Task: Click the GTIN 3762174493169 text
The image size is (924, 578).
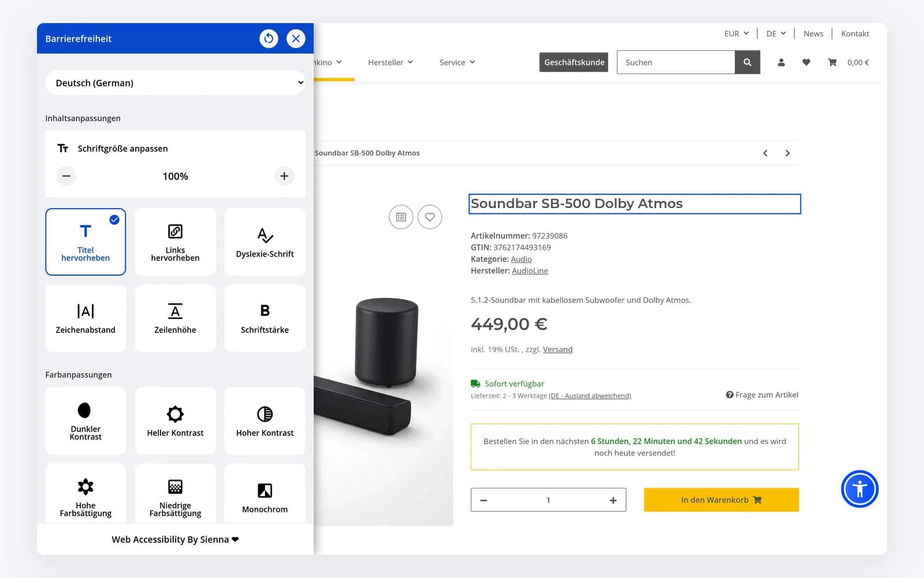Action: click(511, 247)
